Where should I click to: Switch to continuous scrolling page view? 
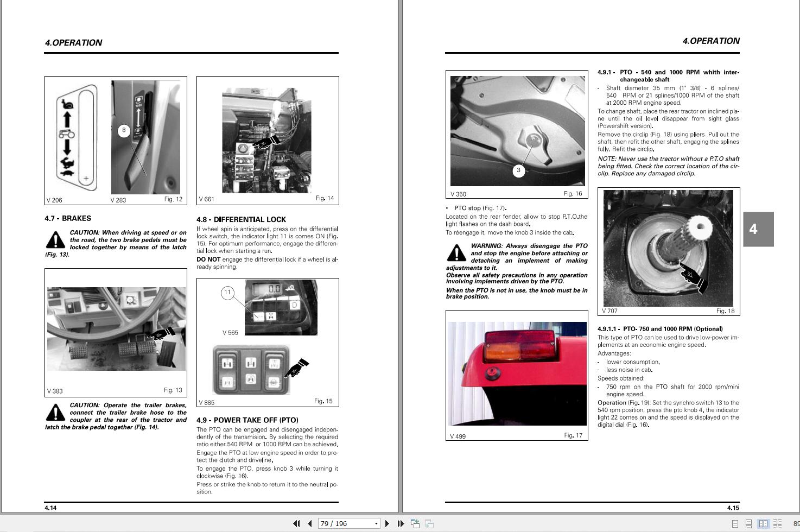748,524
